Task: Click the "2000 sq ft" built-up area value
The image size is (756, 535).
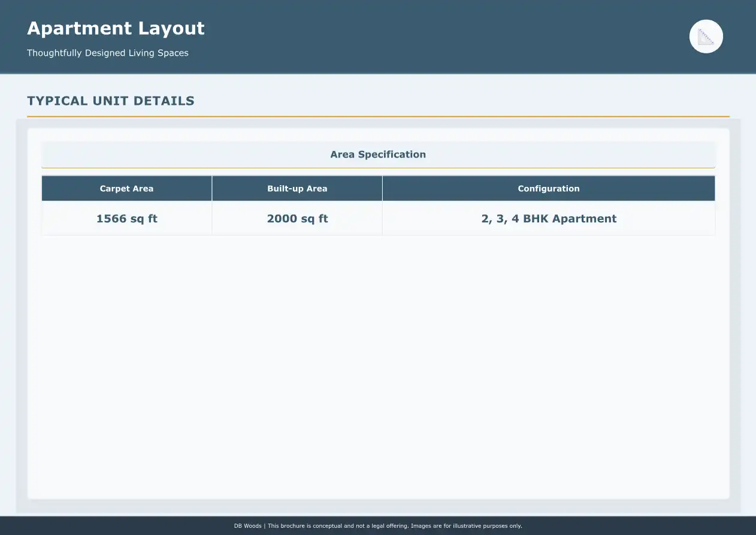Action: [x=297, y=219]
